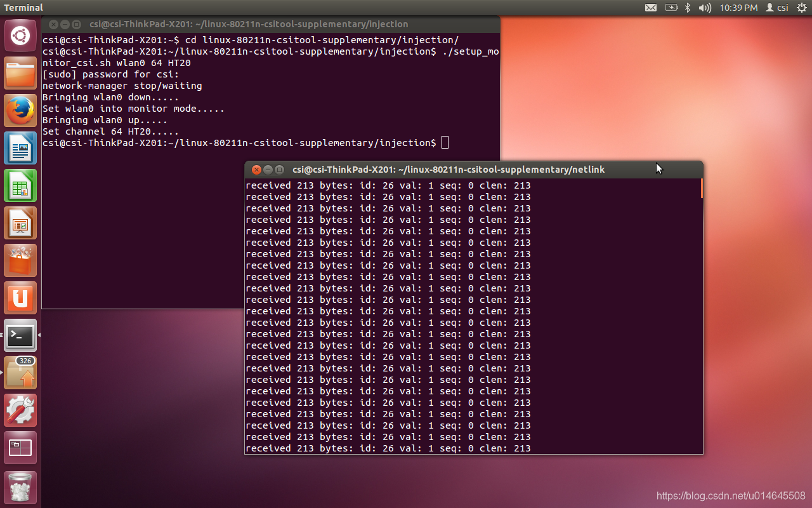The height and width of the screenshot is (508, 812).
Task: Open the sound volume indicator
Action: tap(705, 8)
